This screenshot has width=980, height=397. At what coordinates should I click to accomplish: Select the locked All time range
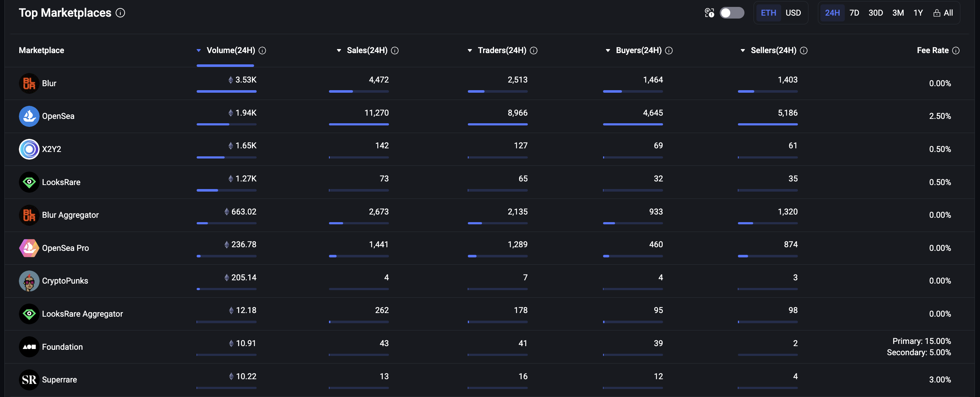click(x=943, y=13)
